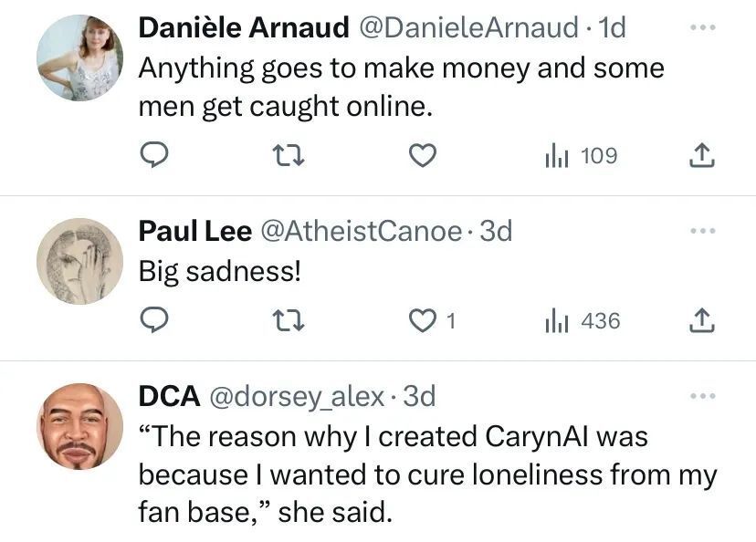Go to @dorsey_alex profile handle
756x542 pixels.
click(298, 396)
